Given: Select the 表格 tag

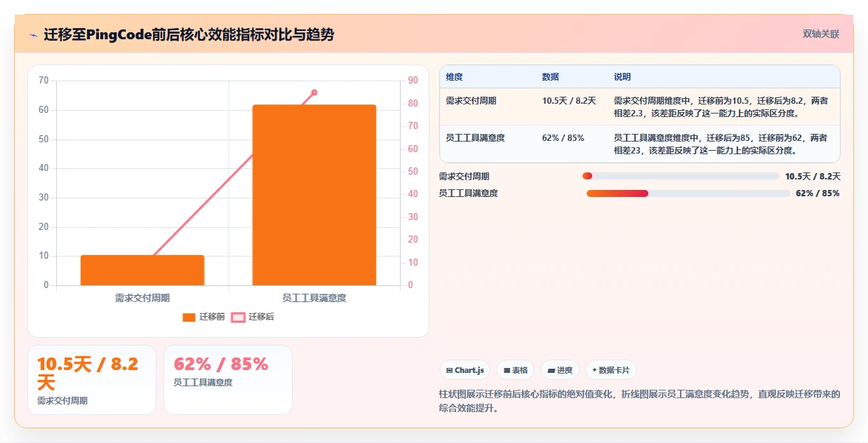Looking at the screenshot, I should point(516,370).
